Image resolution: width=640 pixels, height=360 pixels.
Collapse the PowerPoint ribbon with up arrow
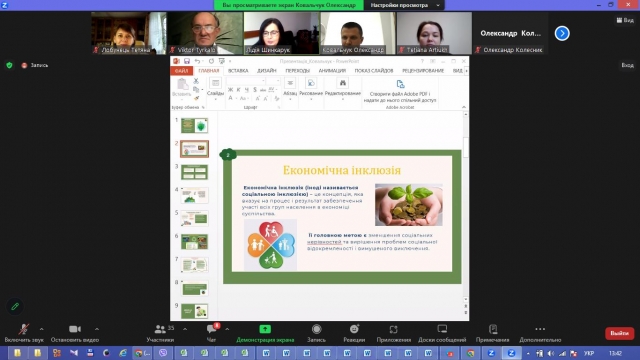click(464, 107)
